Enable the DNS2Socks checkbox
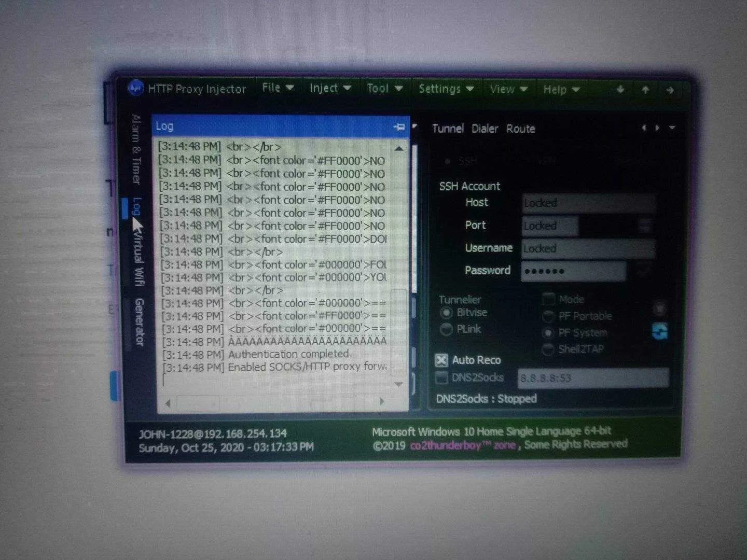 click(x=441, y=377)
